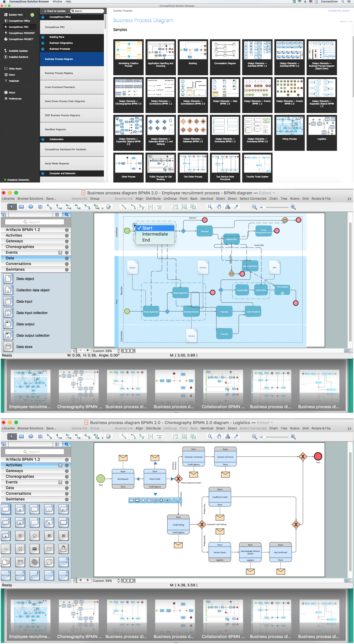Select the script task scroll shape

[x=49, y=562]
